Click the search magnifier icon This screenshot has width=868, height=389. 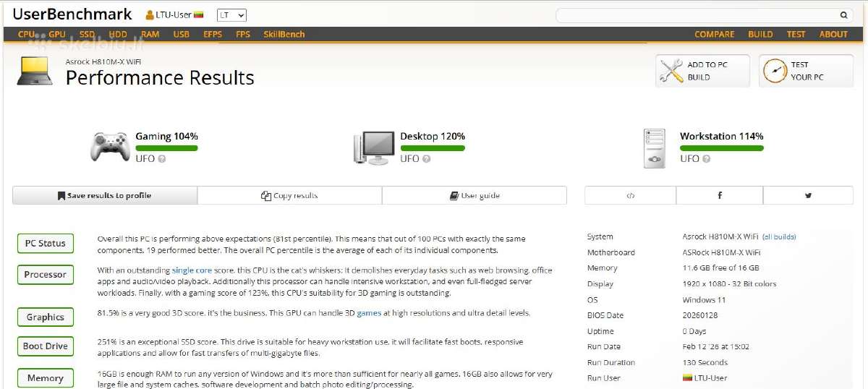point(843,14)
